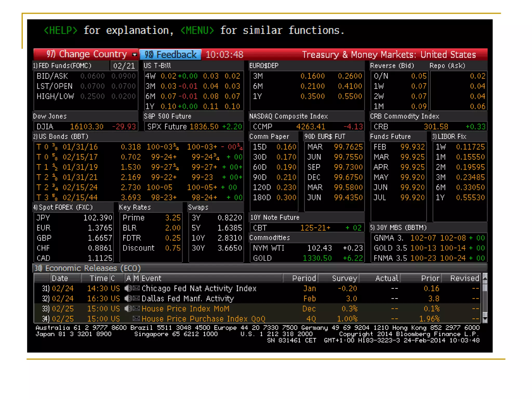Click speaker icon beside Dallas Fed Manf. Activity
This screenshot has height=399, width=532.
[x=128, y=298]
